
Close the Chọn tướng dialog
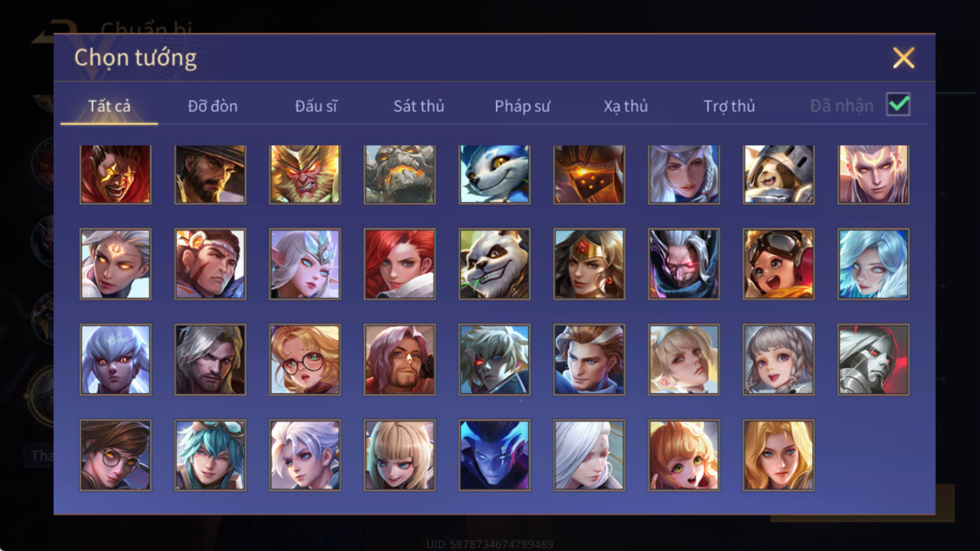pos(903,58)
